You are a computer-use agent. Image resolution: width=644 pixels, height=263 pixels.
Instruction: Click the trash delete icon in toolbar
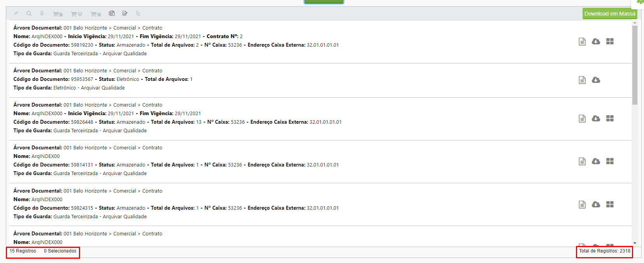click(x=42, y=13)
